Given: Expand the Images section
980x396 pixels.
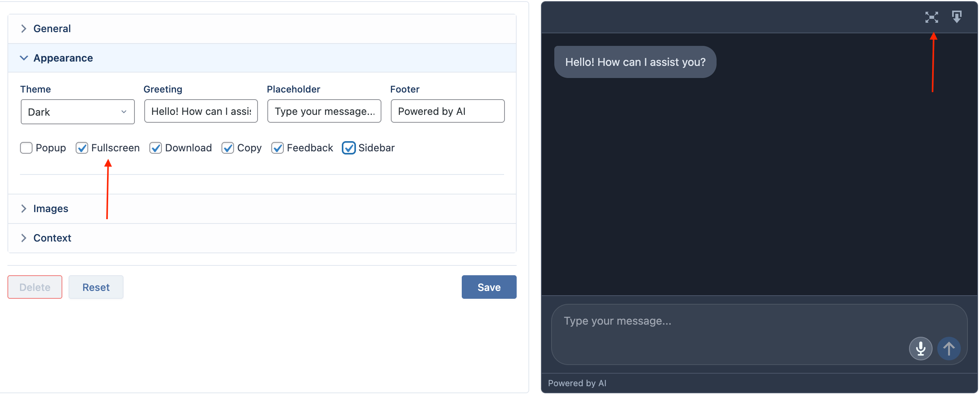Looking at the screenshot, I should 262,209.
